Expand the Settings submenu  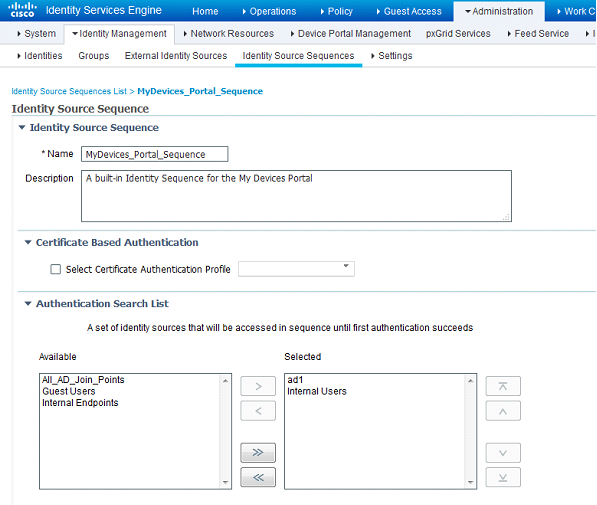(392, 56)
